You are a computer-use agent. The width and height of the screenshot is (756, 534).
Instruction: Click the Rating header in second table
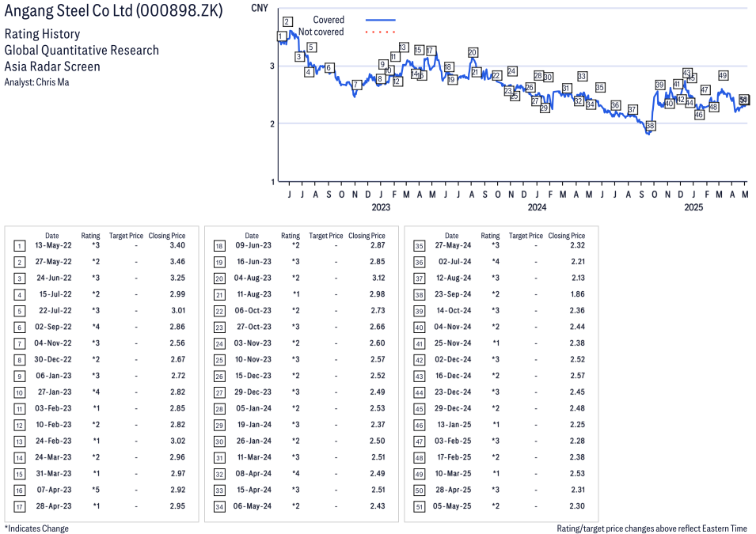pyautogui.click(x=291, y=236)
